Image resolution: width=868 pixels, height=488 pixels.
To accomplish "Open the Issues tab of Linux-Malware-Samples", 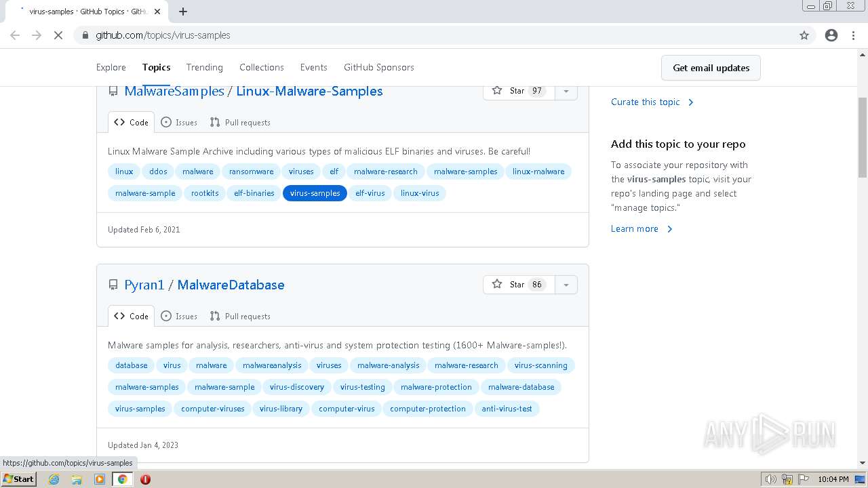I will [179, 122].
